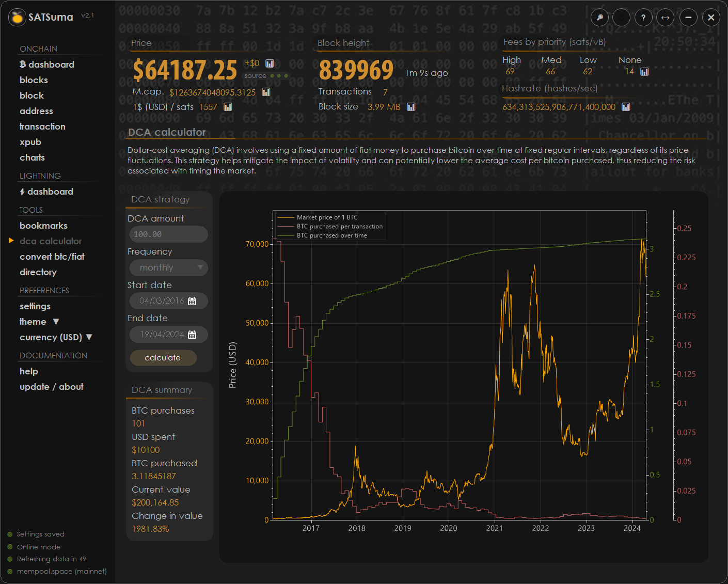Click the DCA amount input field

pyautogui.click(x=168, y=234)
